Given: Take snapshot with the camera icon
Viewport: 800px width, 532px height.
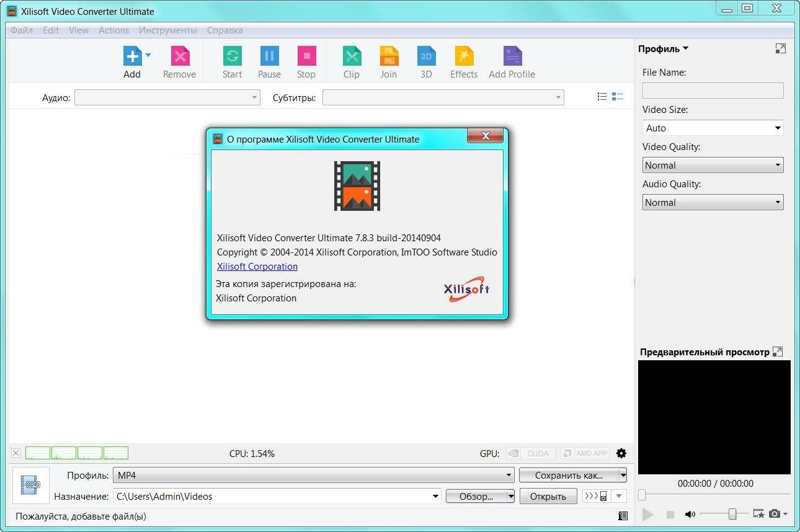Looking at the screenshot, I should (775, 513).
